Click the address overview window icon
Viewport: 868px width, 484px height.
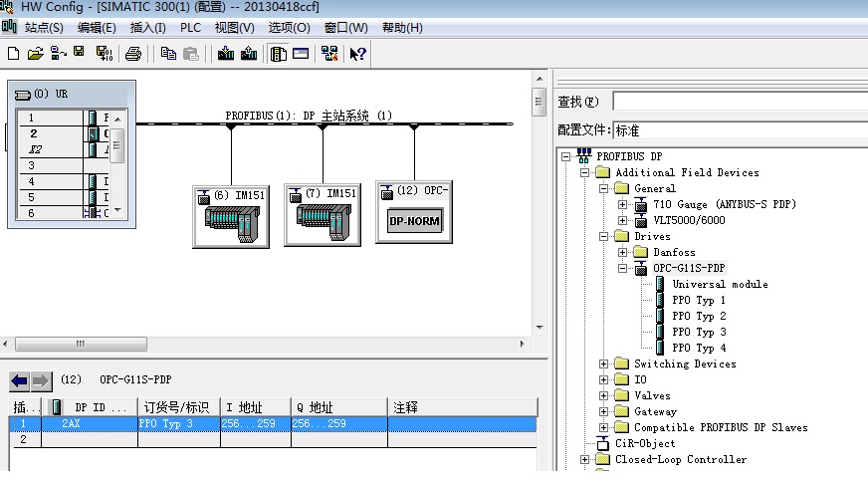[301, 54]
